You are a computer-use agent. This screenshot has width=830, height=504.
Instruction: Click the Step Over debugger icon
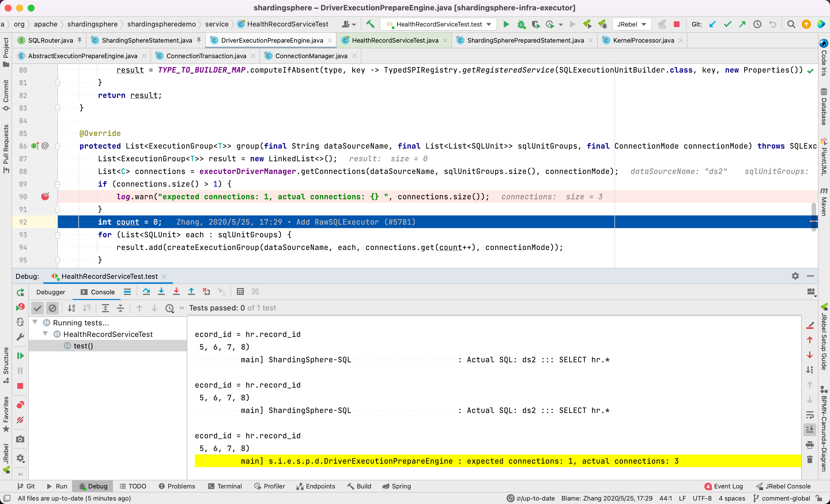point(146,292)
